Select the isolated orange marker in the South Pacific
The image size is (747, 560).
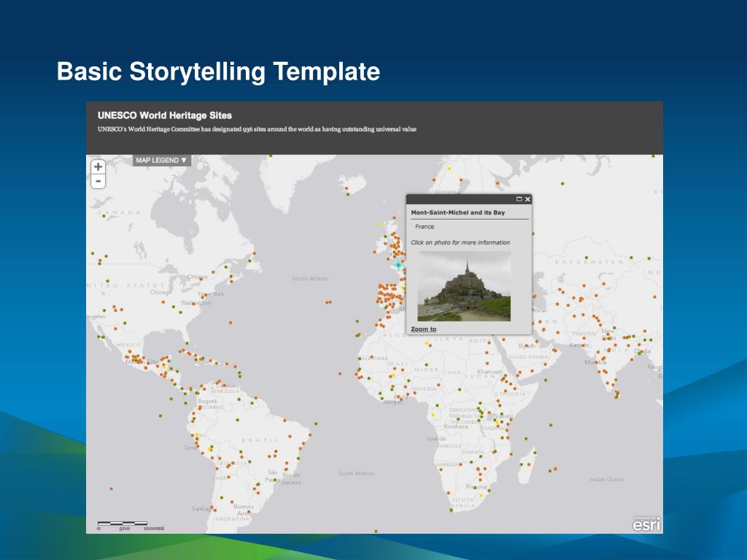(x=111, y=489)
